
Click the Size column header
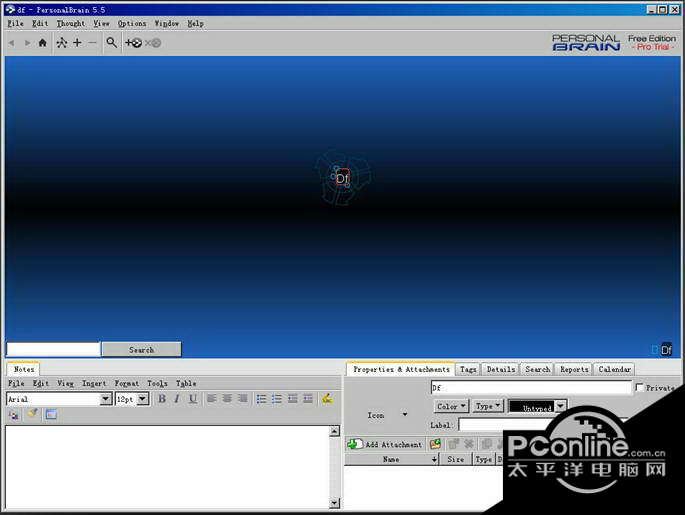pyautogui.click(x=456, y=459)
